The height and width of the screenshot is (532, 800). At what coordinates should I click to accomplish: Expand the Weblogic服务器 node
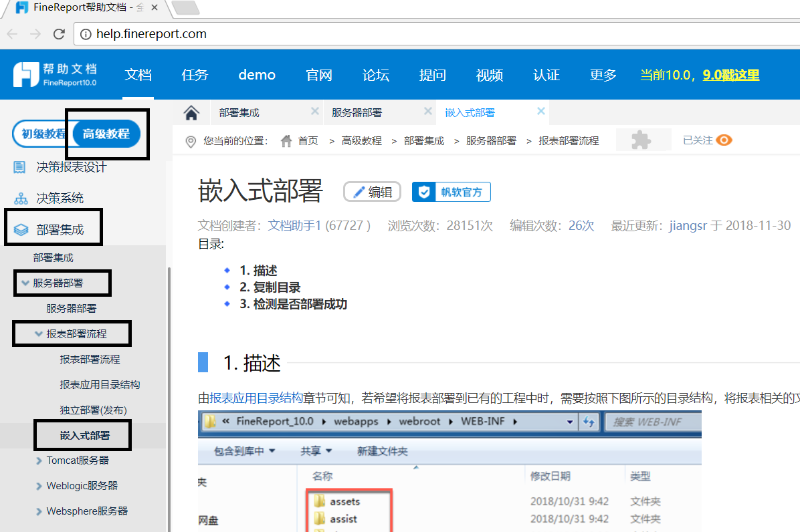click(x=39, y=486)
